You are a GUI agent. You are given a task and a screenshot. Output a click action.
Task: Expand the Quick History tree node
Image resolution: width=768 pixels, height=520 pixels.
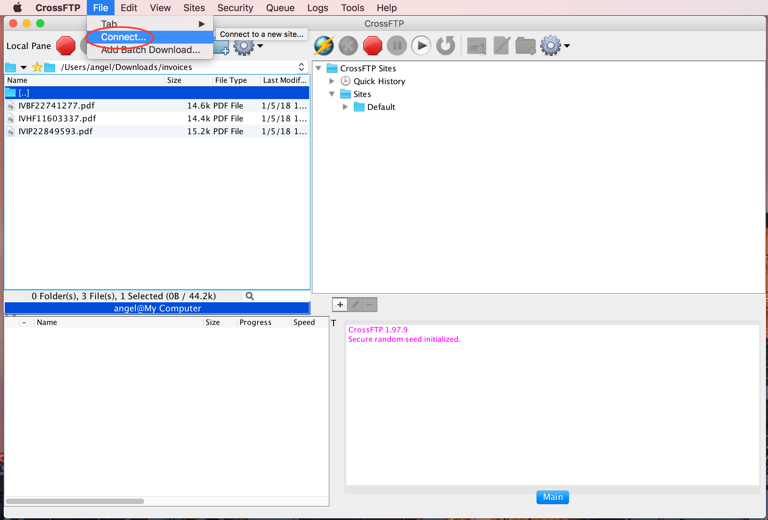(332, 81)
